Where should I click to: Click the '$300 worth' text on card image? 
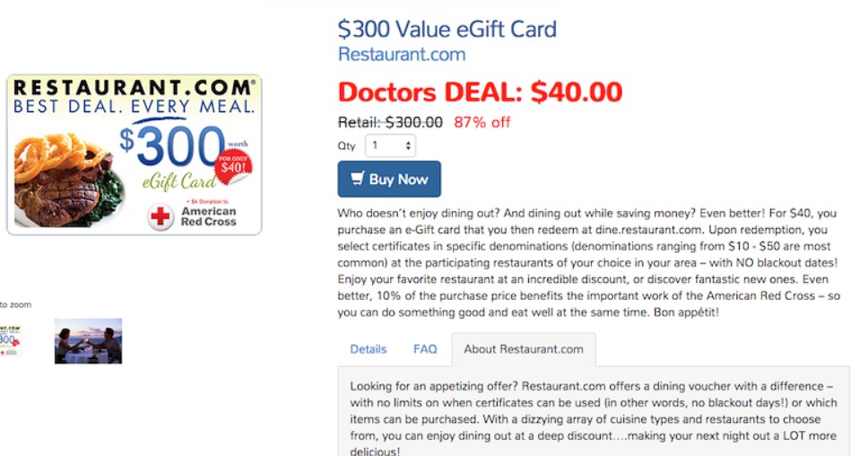tap(179, 144)
